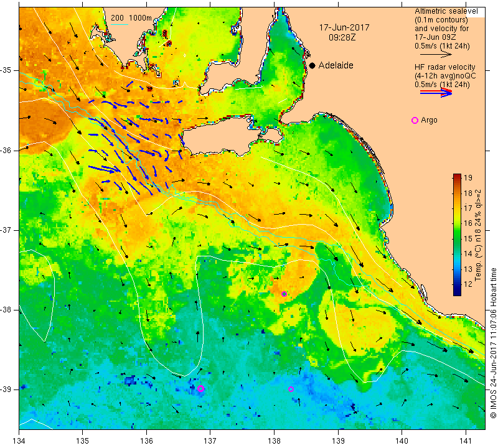The image size is (498, 448).
Task: Click the 12 value on temperature colour bar
Action: coord(468,284)
